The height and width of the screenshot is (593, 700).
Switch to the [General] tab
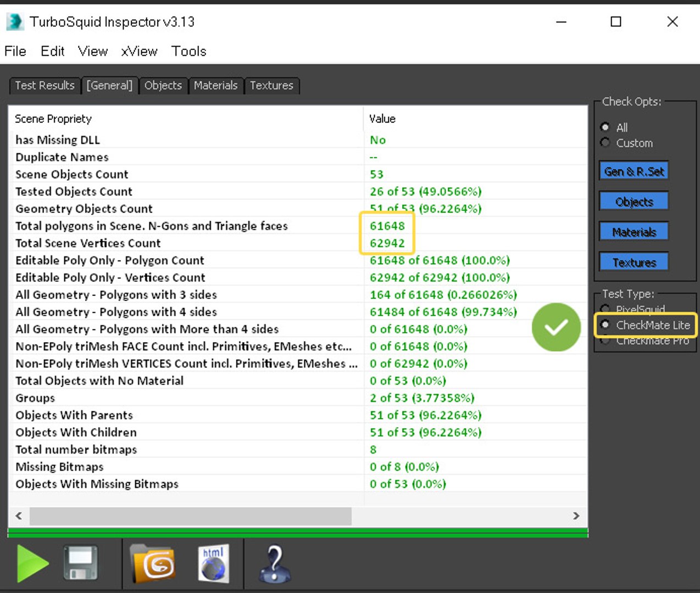[109, 86]
